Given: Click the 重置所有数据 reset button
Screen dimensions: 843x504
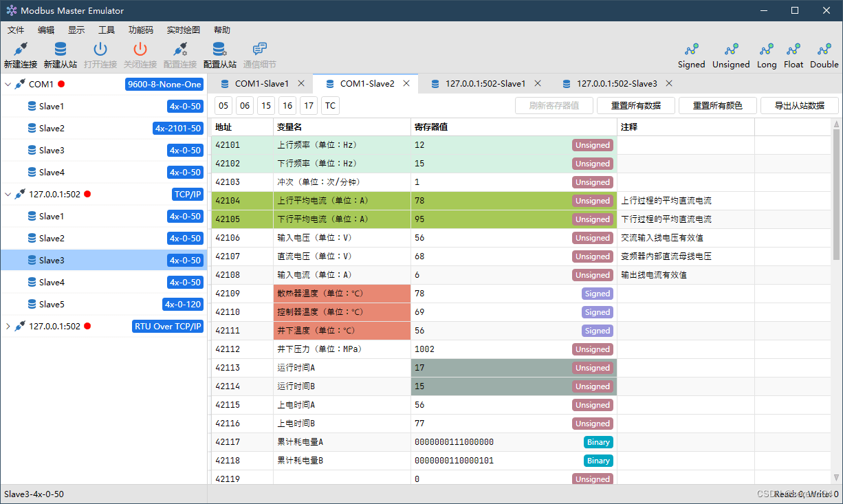Looking at the screenshot, I should tap(636, 105).
